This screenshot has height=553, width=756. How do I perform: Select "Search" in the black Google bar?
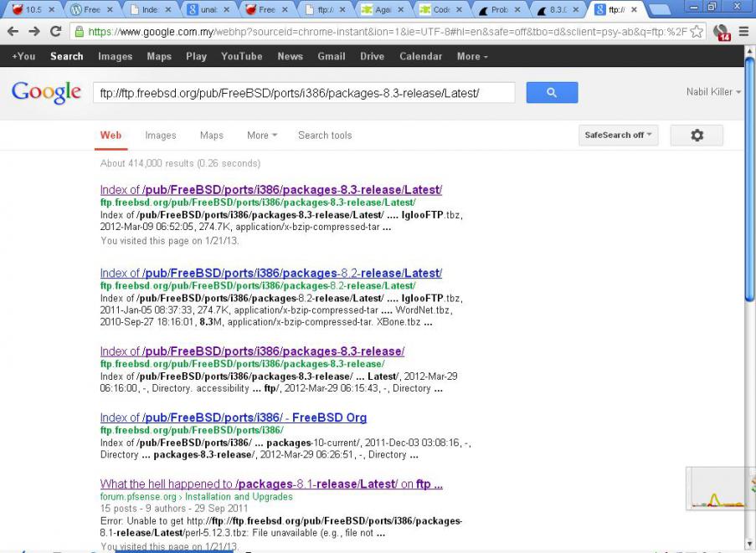pos(66,56)
